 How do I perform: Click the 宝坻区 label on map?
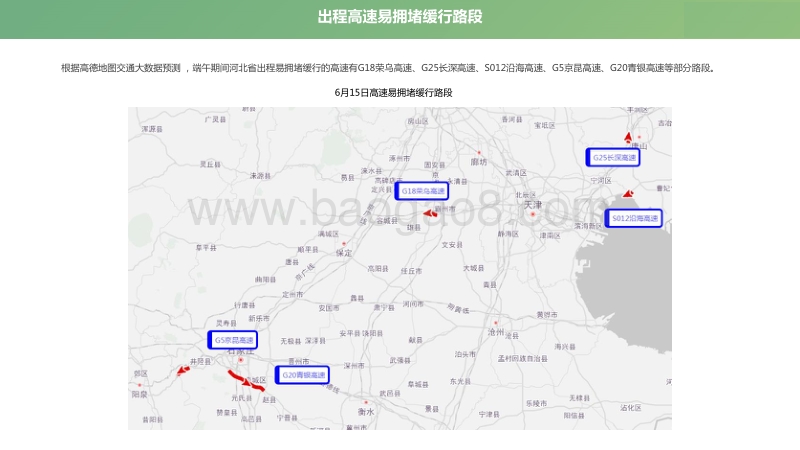pos(544,125)
